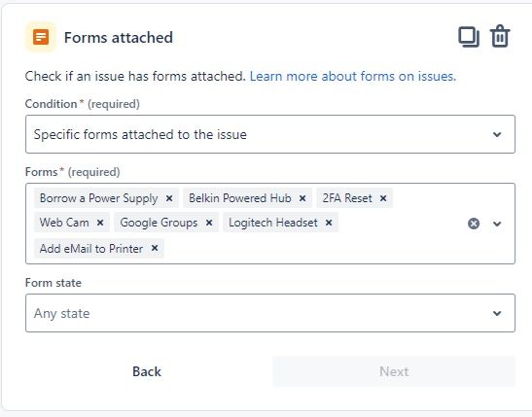Click the Back button
532x417 pixels.
147,371
